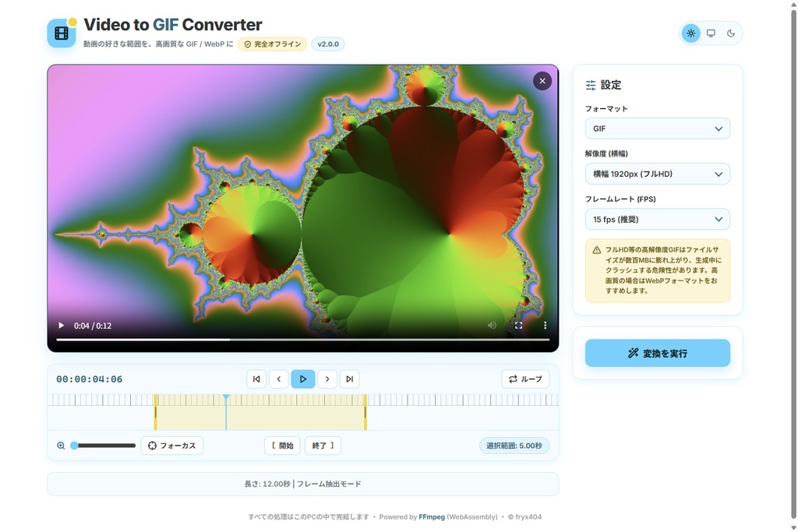Switch to dark theme with moon icon
Screen dimensions: 798x532
(x=731, y=33)
